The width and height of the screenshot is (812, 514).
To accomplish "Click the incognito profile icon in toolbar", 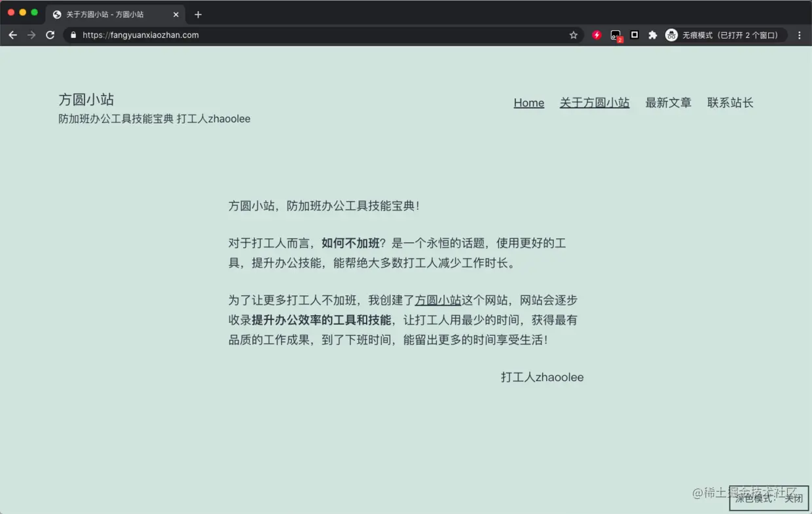I will tap(672, 35).
